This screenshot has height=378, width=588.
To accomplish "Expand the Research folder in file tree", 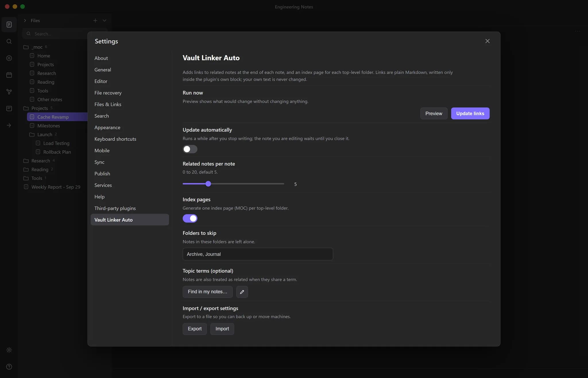I will coord(39,161).
